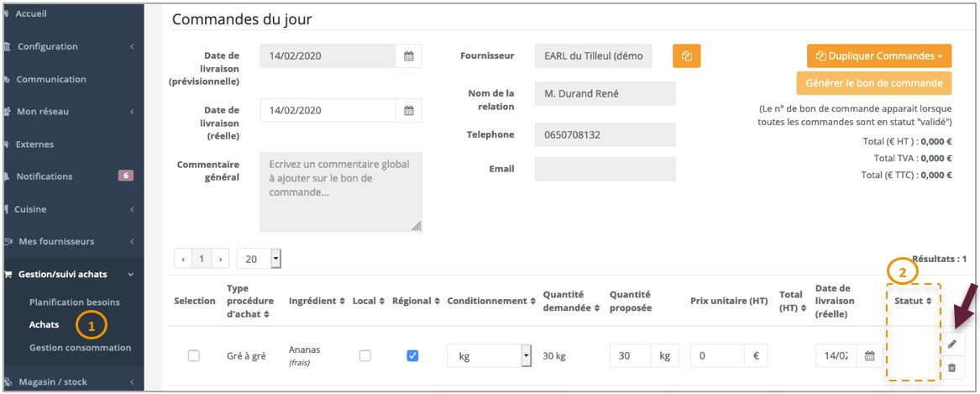Expand the Dupliquer Commandes dropdown button
The width and height of the screenshot is (980, 394).
[878, 56]
